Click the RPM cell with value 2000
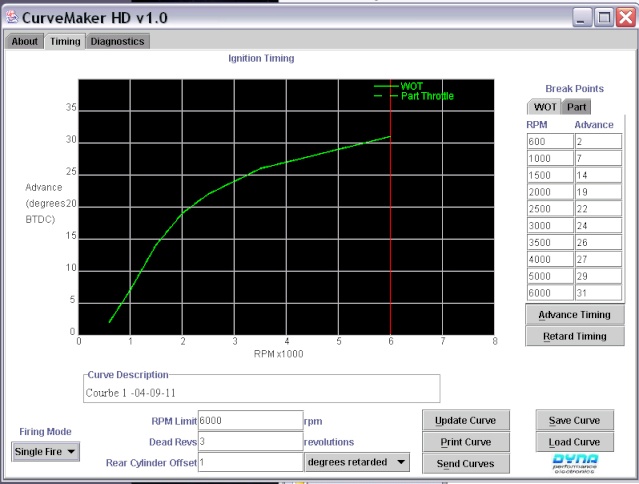This screenshot has width=639, height=484. click(x=550, y=192)
